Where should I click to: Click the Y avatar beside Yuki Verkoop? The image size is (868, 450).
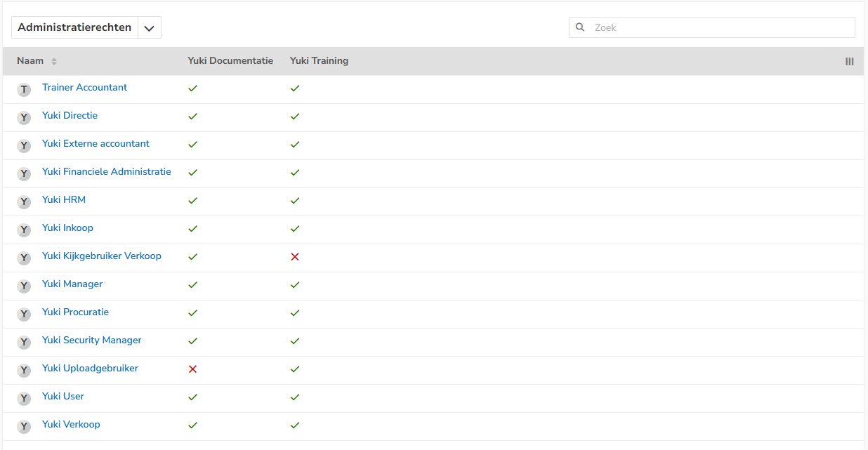click(25, 427)
